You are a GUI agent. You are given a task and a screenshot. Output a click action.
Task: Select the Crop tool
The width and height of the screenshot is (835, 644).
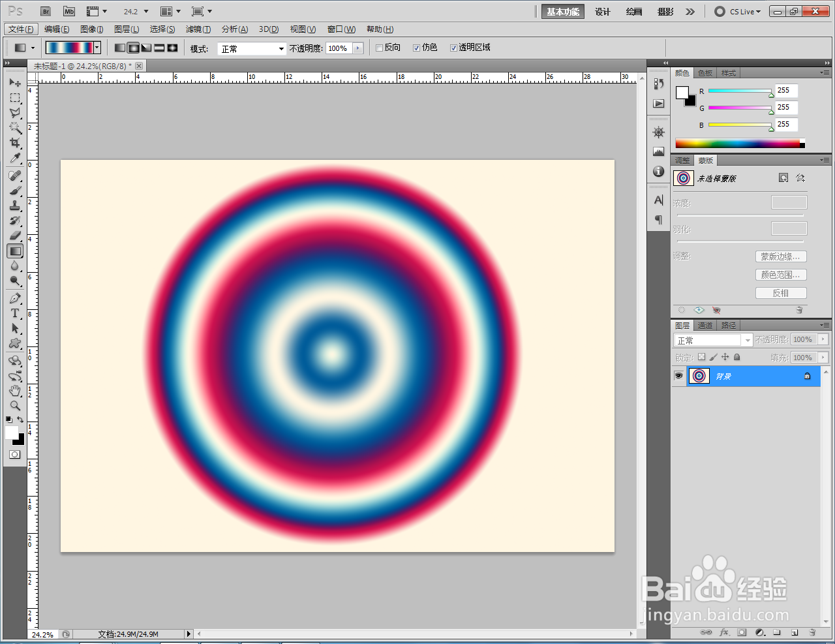(x=15, y=143)
